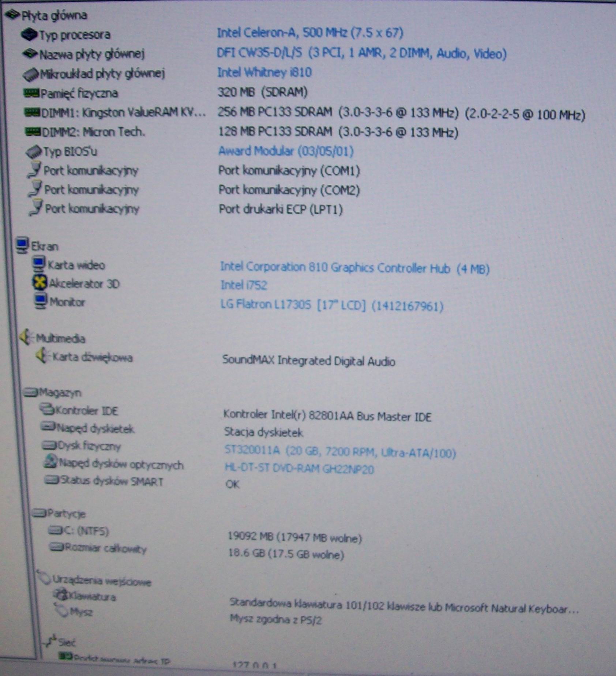Click the Urządzenia wejściowe section icon
The width and height of the screenshot is (616, 676).
pyautogui.click(x=44, y=577)
